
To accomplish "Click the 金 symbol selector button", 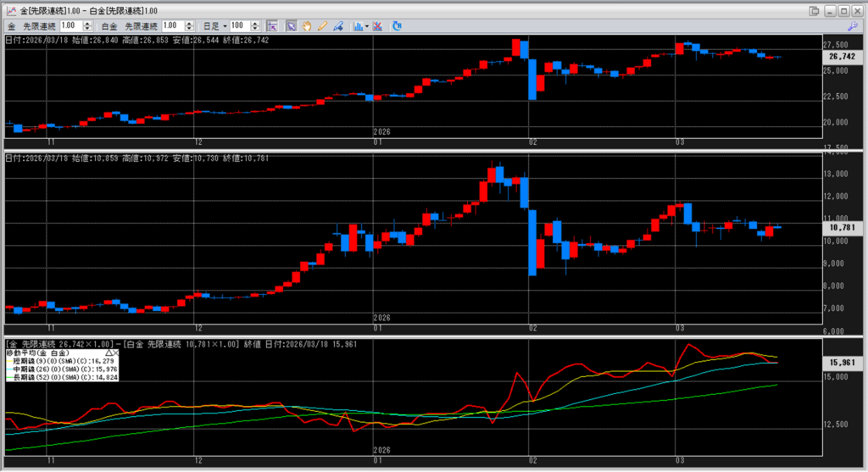I will (x=12, y=26).
